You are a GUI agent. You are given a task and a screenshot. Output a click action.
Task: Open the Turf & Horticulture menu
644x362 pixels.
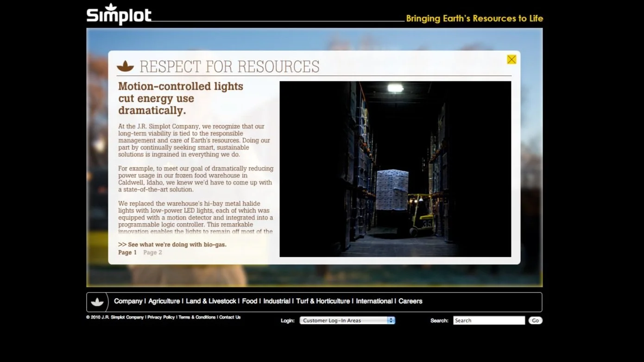pyautogui.click(x=323, y=301)
